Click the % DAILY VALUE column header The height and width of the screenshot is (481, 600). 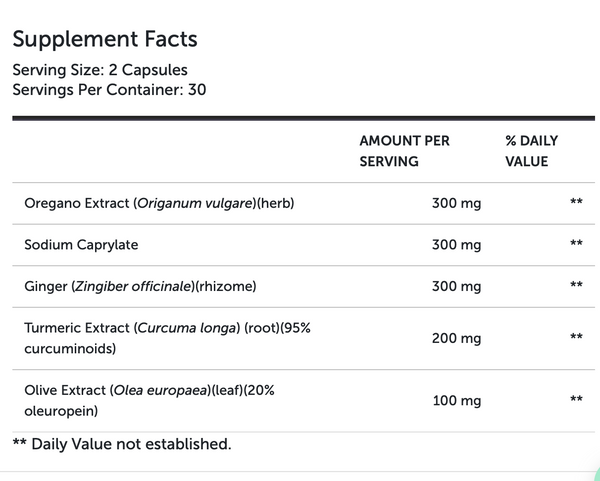click(x=532, y=151)
